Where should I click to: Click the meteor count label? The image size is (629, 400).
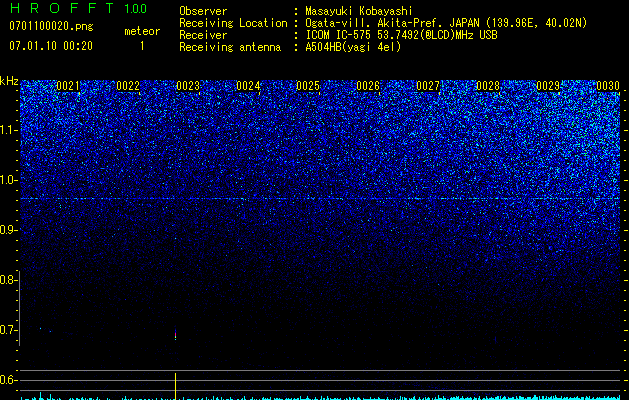pyautogui.click(x=142, y=31)
